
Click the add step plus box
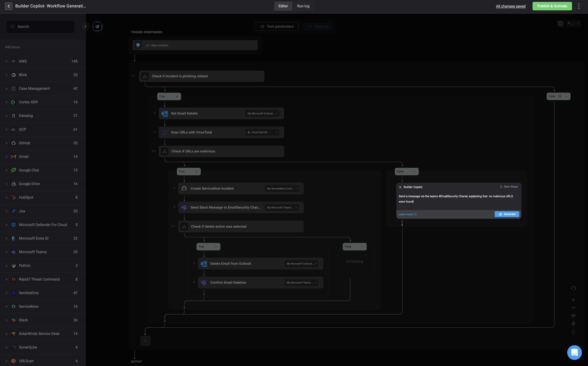(x=145, y=341)
